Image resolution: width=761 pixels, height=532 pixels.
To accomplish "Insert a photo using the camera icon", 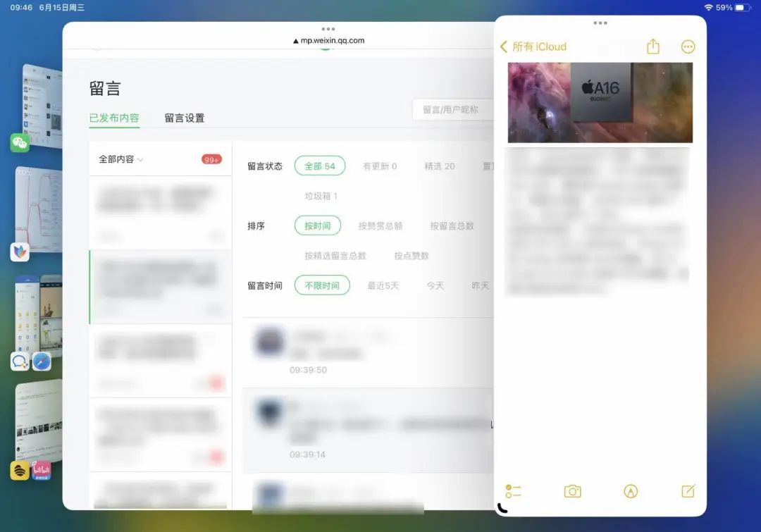I will (x=572, y=491).
